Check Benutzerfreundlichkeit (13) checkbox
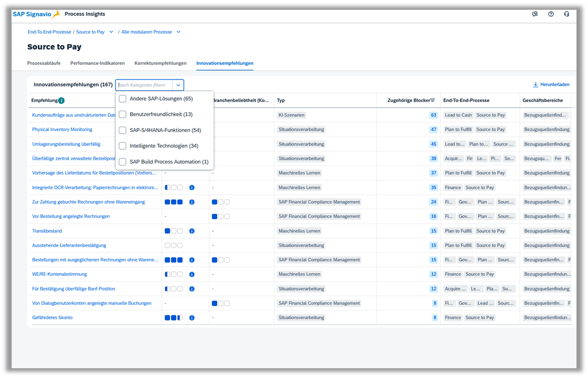 122,115
